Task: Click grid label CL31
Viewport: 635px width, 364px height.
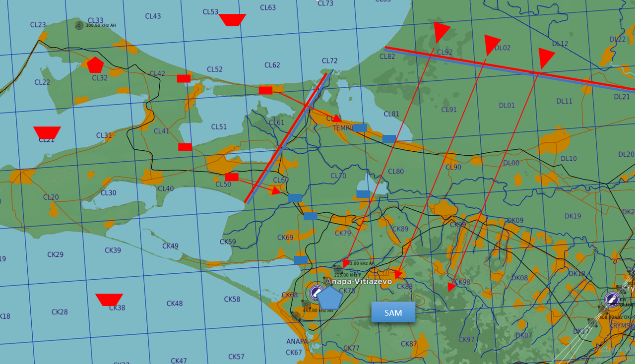Action: pyautogui.click(x=104, y=135)
